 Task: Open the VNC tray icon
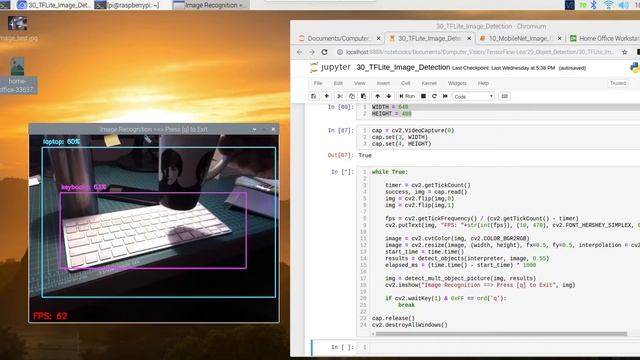click(570, 5)
